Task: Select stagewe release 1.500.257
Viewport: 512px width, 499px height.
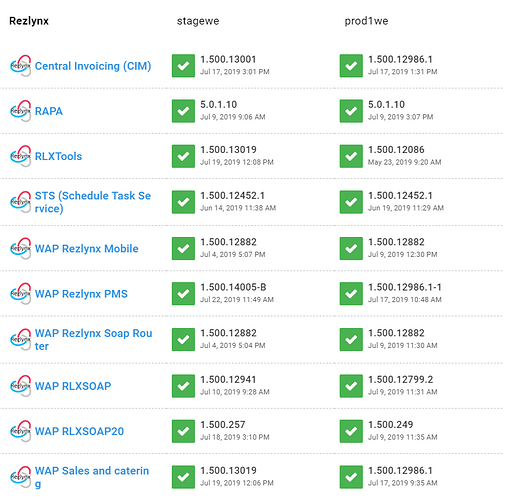Action: click(223, 424)
